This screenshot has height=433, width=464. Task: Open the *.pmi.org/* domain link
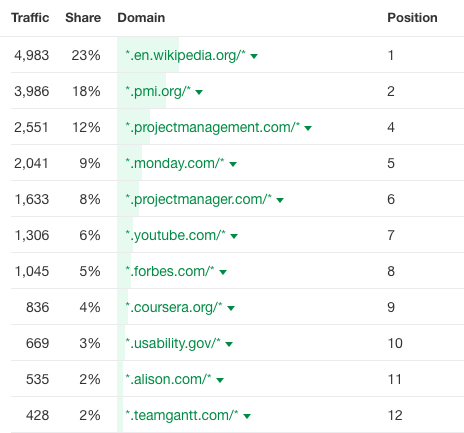158,91
